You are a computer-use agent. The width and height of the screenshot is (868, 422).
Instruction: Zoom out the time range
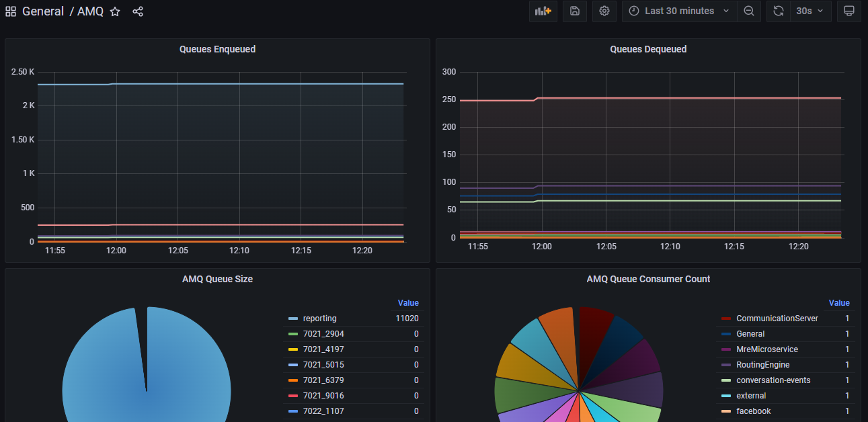point(748,11)
